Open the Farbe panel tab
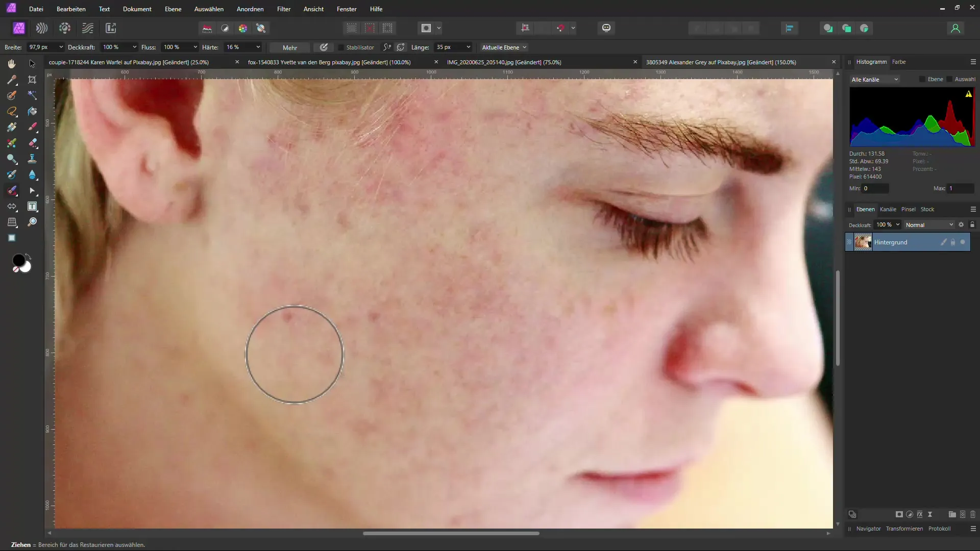 pyautogui.click(x=899, y=62)
